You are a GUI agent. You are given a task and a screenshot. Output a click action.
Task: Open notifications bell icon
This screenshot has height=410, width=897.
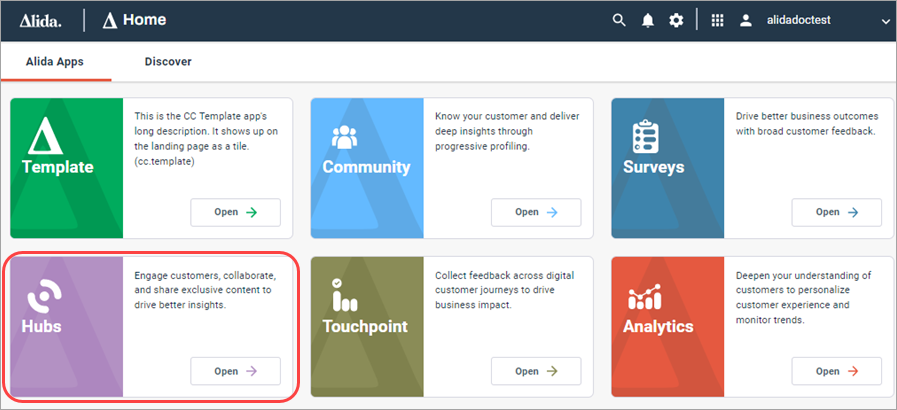(648, 21)
